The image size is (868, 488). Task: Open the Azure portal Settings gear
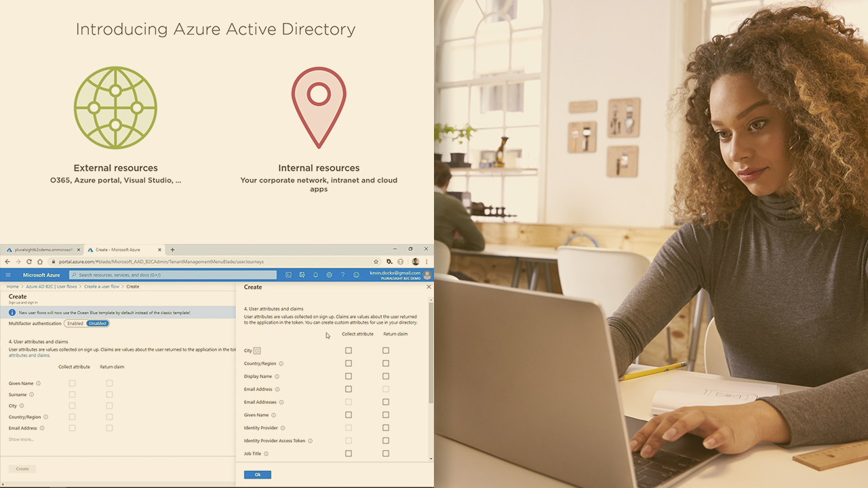[x=329, y=274]
